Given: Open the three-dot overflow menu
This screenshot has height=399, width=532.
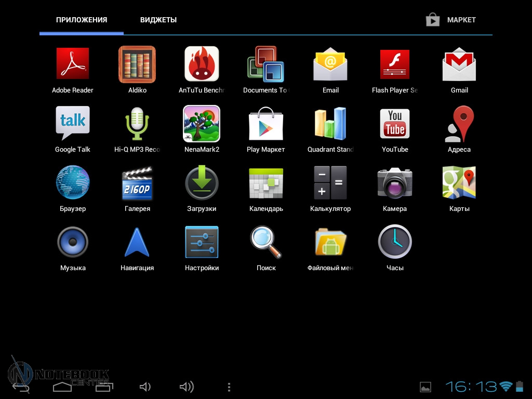Looking at the screenshot, I should 229,387.
